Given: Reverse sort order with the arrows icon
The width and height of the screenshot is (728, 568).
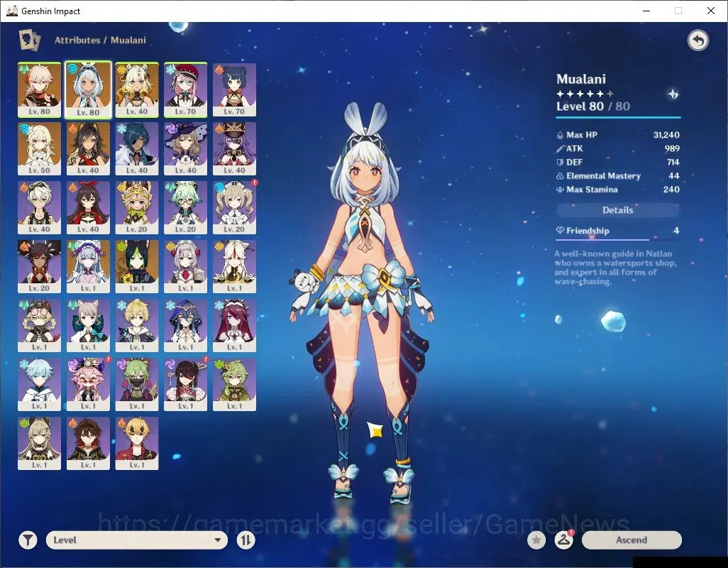Looking at the screenshot, I should (246, 540).
